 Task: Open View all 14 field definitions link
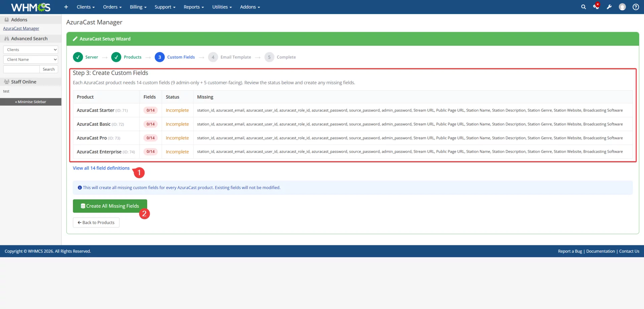pos(101,168)
